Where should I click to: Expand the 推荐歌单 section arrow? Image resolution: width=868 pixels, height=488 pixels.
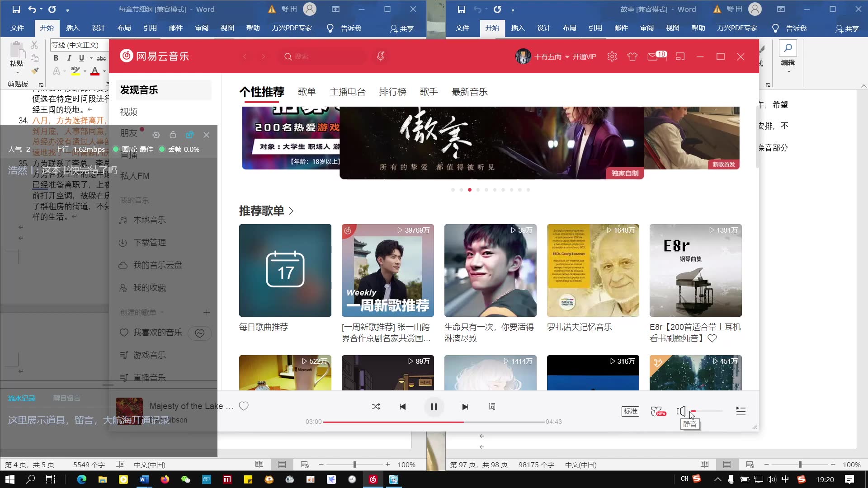pyautogui.click(x=291, y=211)
